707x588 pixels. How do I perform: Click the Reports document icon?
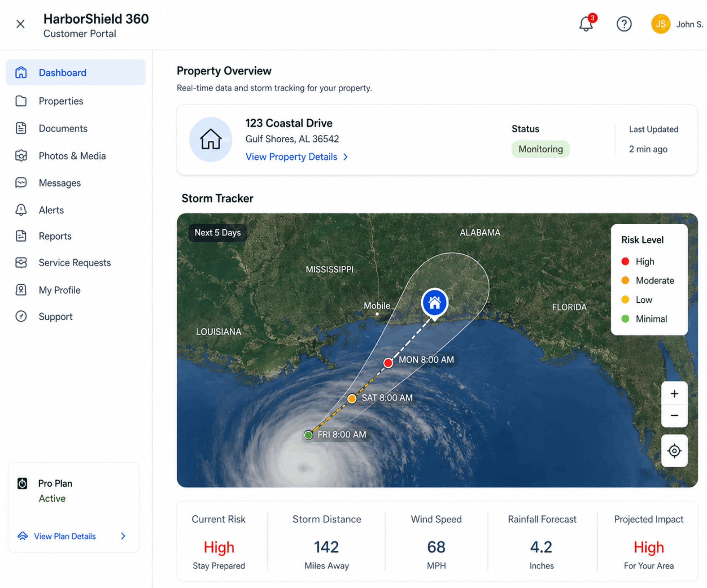tap(21, 236)
